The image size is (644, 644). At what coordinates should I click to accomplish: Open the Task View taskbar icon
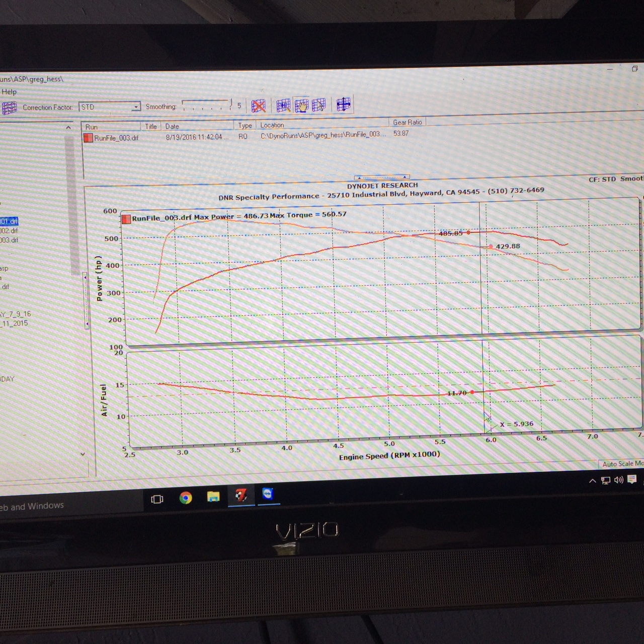[157, 499]
